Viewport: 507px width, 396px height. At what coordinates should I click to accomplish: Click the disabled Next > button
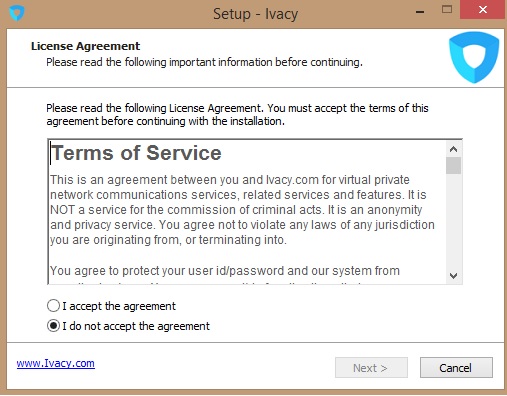[x=371, y=368]
